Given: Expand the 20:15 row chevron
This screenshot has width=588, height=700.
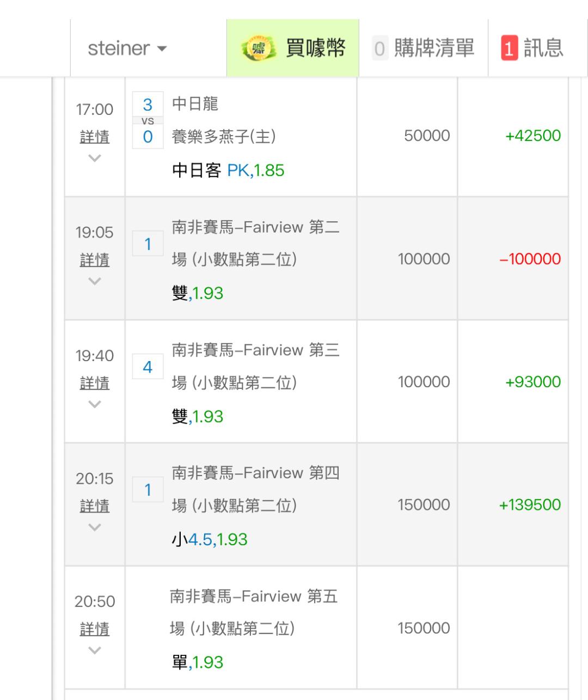Looking at the screenshot, I should point(95,528).
